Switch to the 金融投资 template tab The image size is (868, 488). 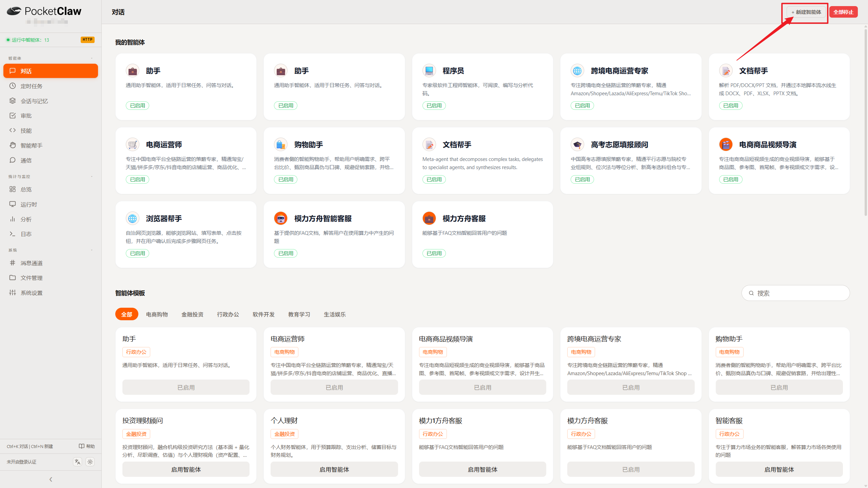(x=192, y=314)
